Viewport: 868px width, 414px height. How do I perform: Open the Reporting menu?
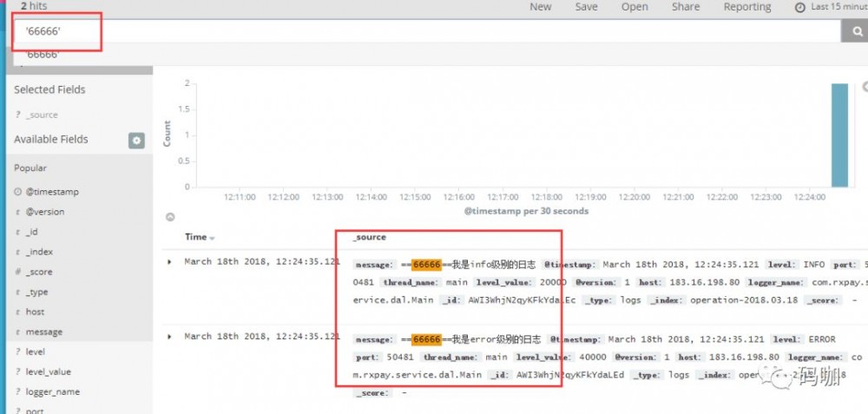[747, 7]
